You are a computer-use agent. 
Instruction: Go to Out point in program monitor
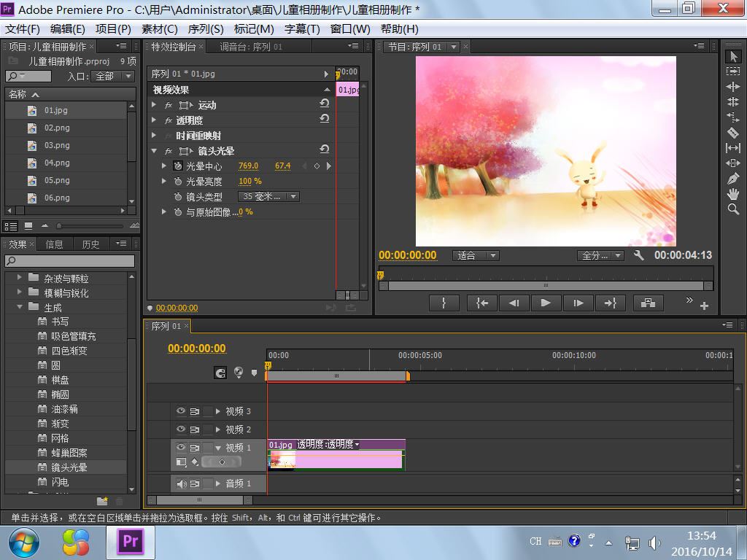[610, 303]
